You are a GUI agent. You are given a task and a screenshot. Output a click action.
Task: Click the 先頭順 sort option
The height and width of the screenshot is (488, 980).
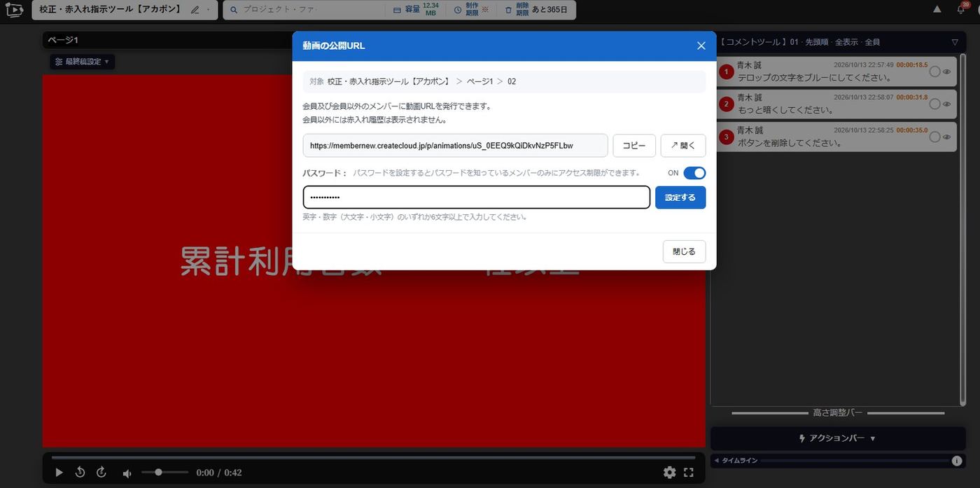817,42
